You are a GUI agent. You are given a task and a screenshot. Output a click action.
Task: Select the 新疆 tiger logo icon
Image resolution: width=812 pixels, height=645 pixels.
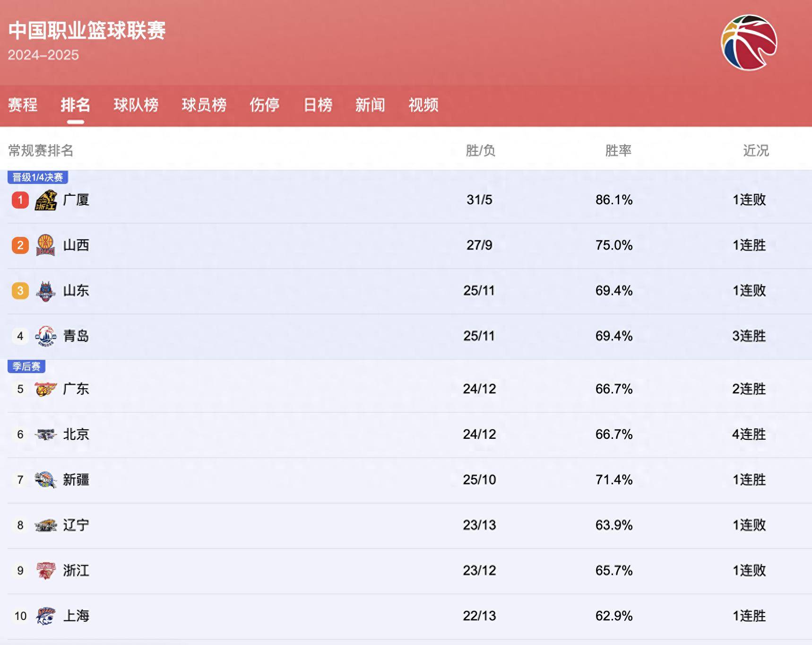coord(46,479)
